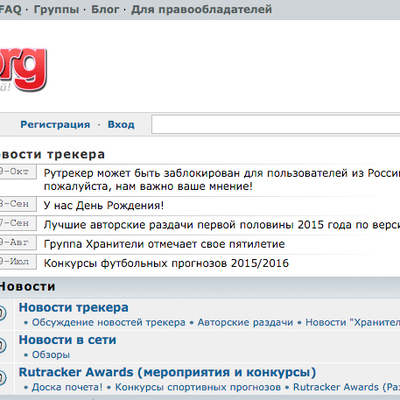
Task: Open the FAQ menu link
Action: (11, 9)
